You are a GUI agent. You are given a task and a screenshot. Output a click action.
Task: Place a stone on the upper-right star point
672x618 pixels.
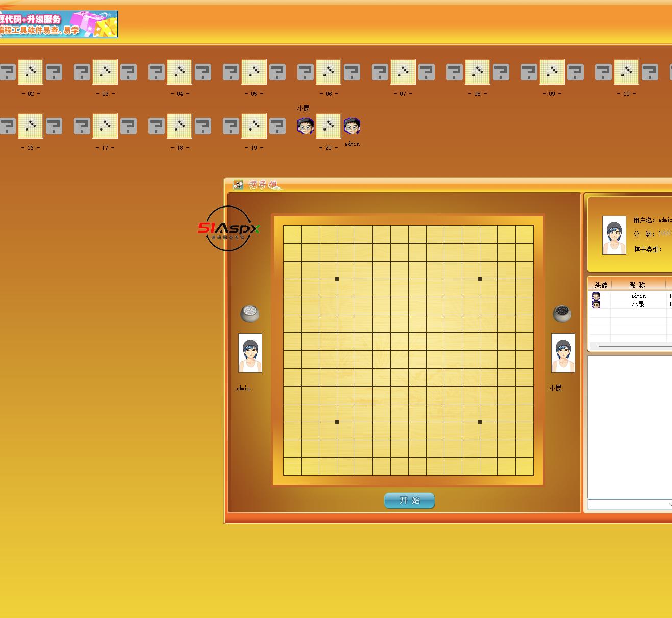(480, 279)
